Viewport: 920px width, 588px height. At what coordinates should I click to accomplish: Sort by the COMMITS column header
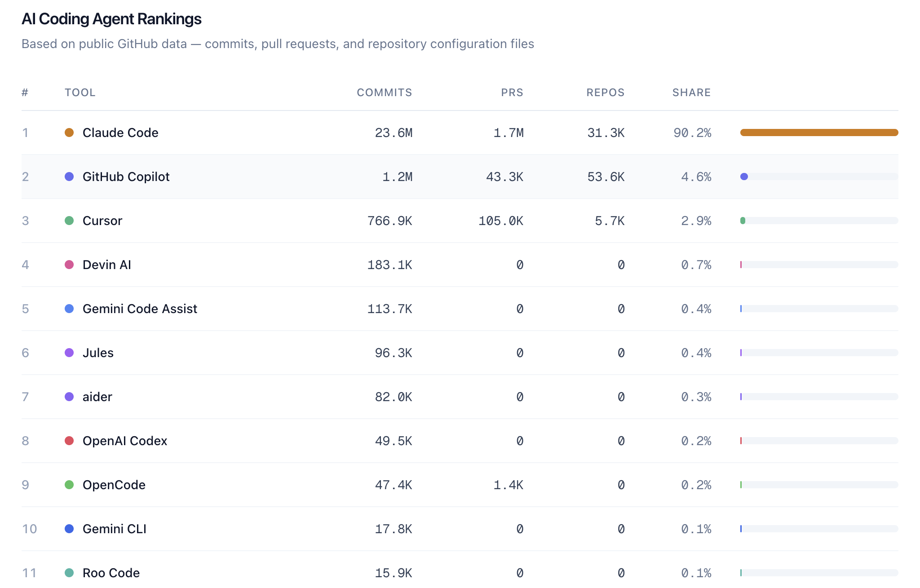point(384,93)
